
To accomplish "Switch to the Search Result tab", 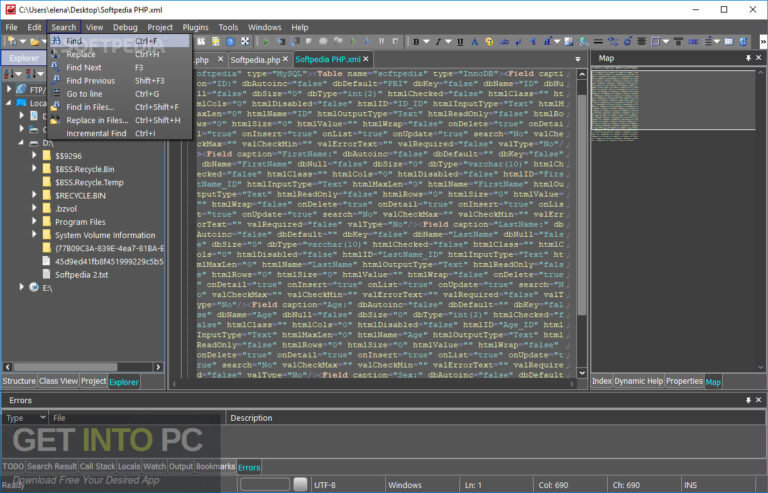I will (x=51, y=466).
